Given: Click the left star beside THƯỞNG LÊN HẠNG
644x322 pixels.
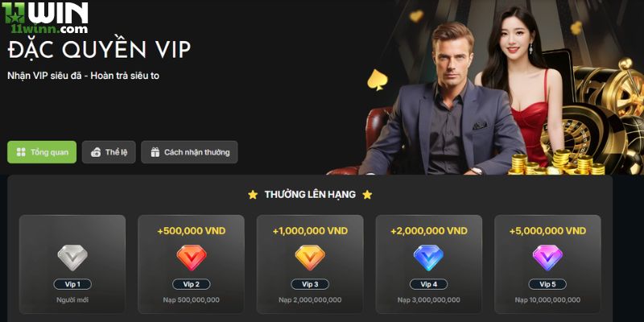Looking at the screenshot, I should click(x=253, y=195).
